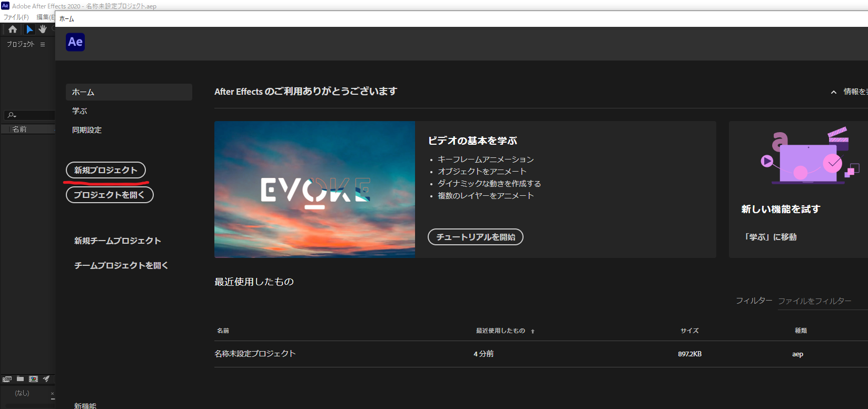Click the ダイナミックな動きを作成する bullet
868x409 pixels.
[489, 184]
